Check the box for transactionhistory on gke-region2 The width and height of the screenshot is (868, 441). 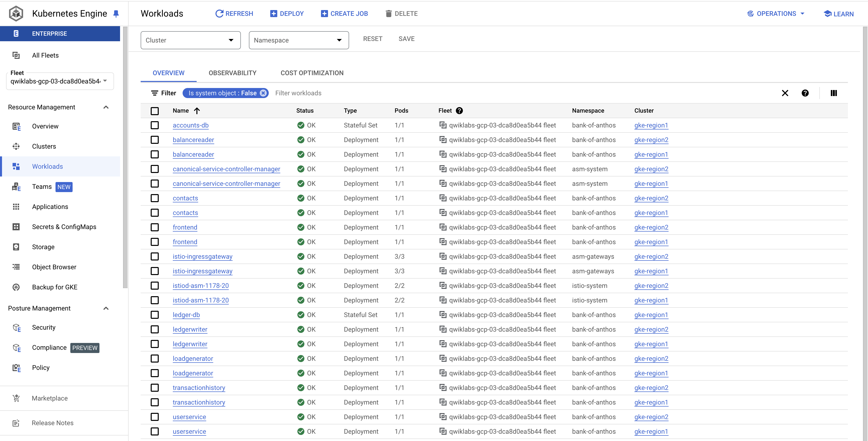click(155, 388)
